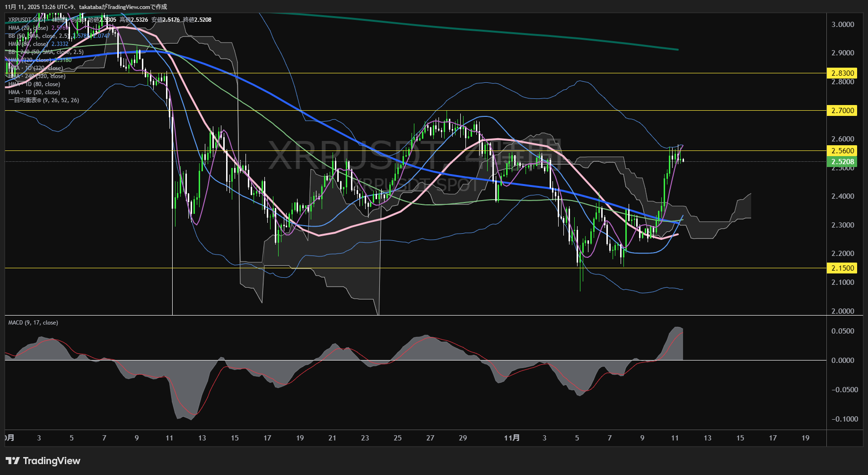Click the green 2.5208 current price label
The width and height of the screenshot is (868, 475).
(x=842, y=161)
